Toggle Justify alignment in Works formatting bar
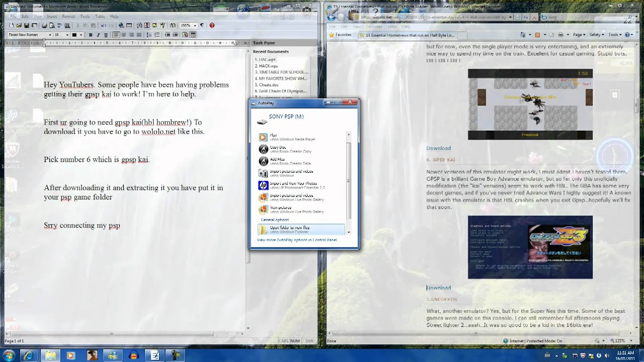This screenshot has height=362, width=644. coord(139,35)
